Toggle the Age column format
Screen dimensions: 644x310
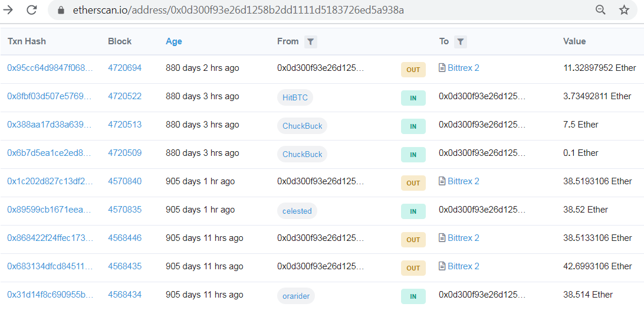point(174,41)
